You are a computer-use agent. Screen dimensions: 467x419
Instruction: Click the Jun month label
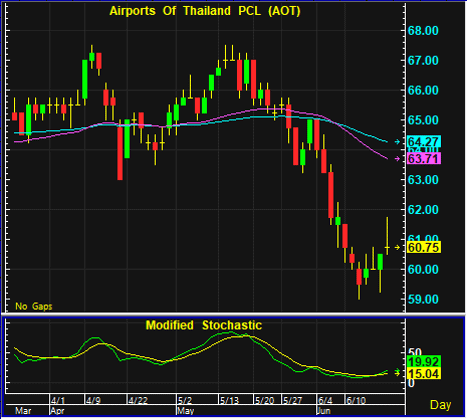(324, 411)
